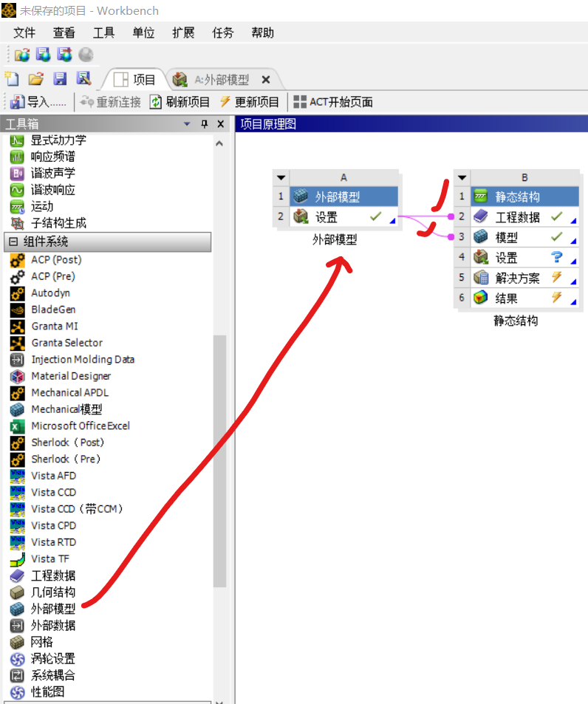
Task: Select 设置 cell in system A
Action: point(343,217)
